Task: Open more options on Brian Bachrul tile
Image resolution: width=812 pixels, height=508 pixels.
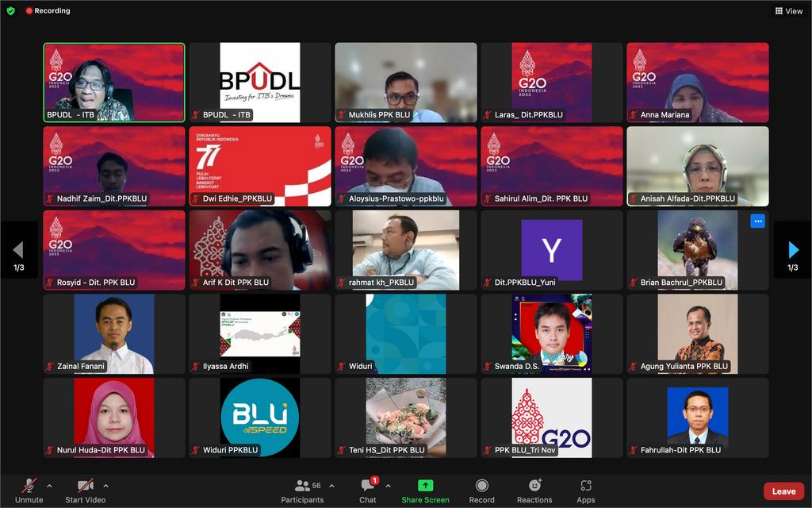Action: 757,221
